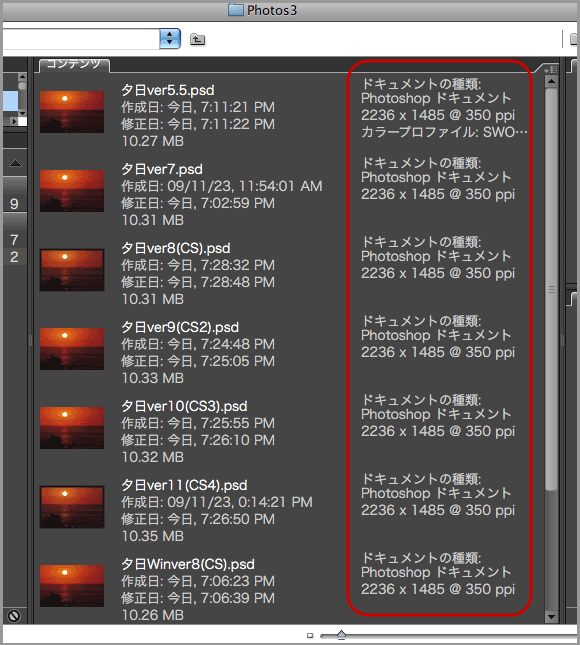
Task: Click the go-up-folder icon in toolbar
Action: click(x=197, y=39)
